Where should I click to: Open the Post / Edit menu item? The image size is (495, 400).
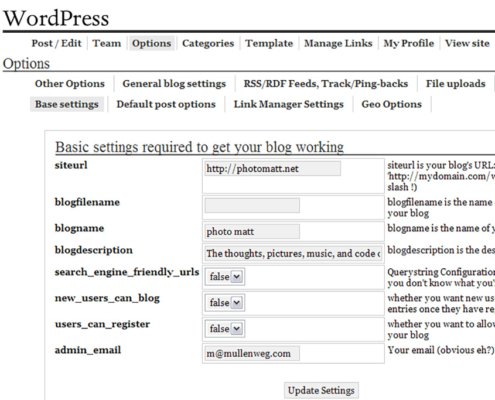coord(56,43)
